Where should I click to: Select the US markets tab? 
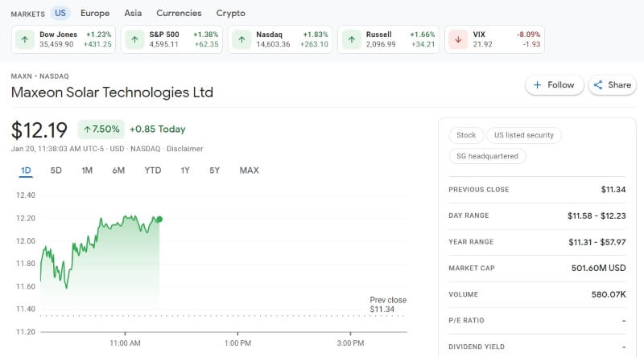coord(60,13)
